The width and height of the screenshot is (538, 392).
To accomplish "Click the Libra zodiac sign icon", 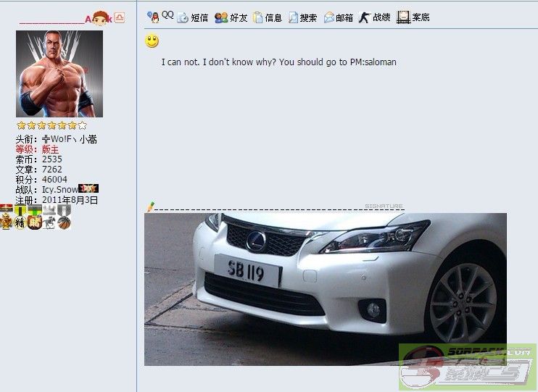I will click(x=120, y=17).
